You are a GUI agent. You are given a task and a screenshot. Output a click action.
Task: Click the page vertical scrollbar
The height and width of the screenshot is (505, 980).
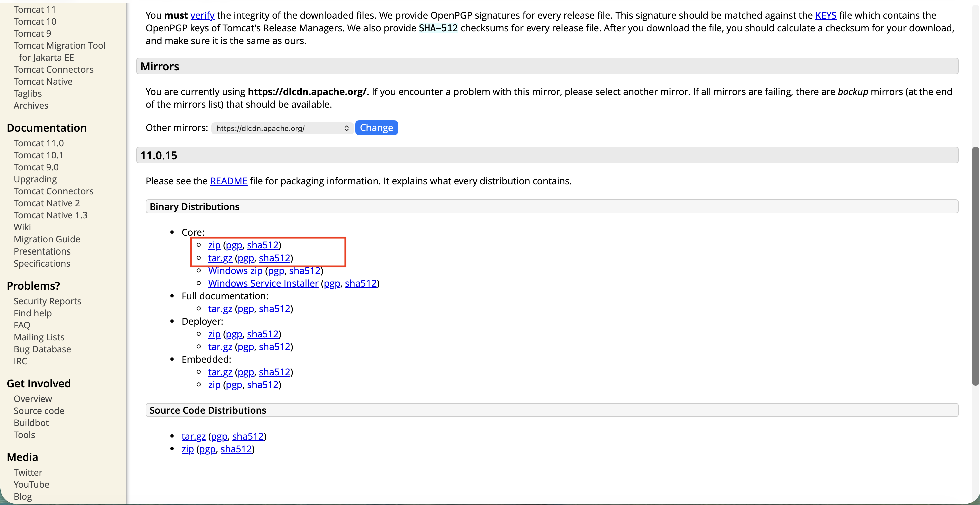point(975,266)
